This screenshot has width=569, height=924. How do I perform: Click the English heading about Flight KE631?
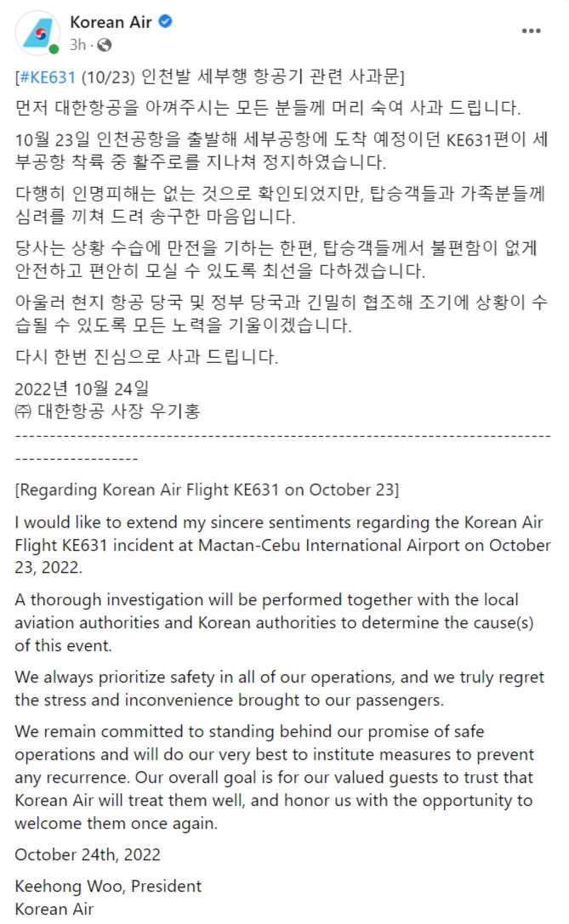[x=207, y=490]
